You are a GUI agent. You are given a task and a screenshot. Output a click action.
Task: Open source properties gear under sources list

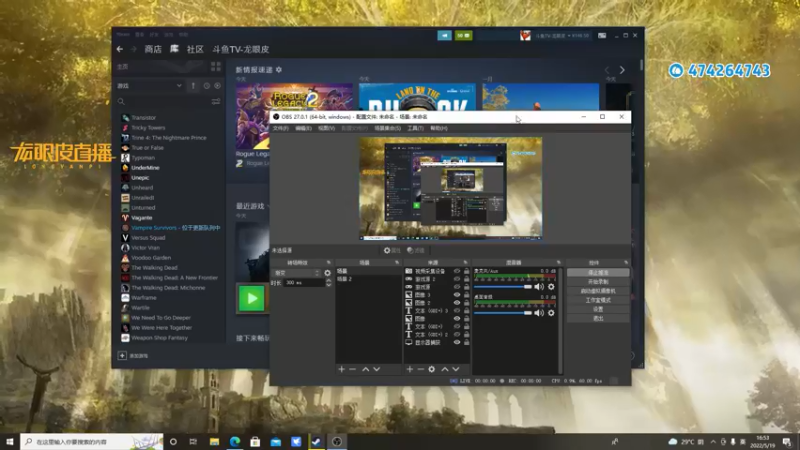coord(432,369)
